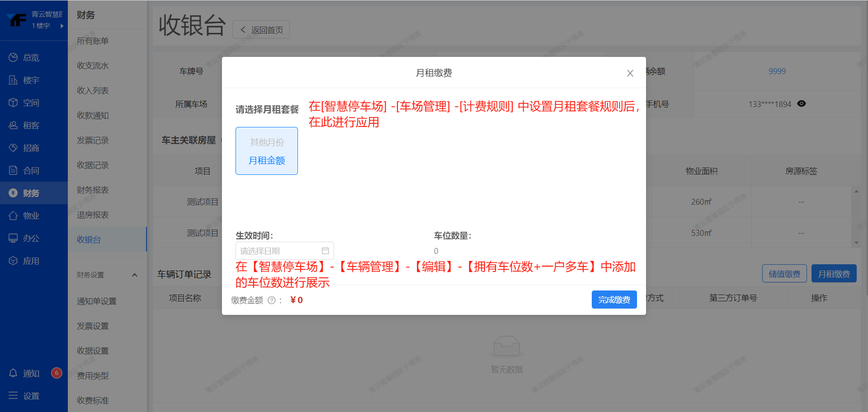Close the 月租缴费 dialog

click(x=630, y=73)
